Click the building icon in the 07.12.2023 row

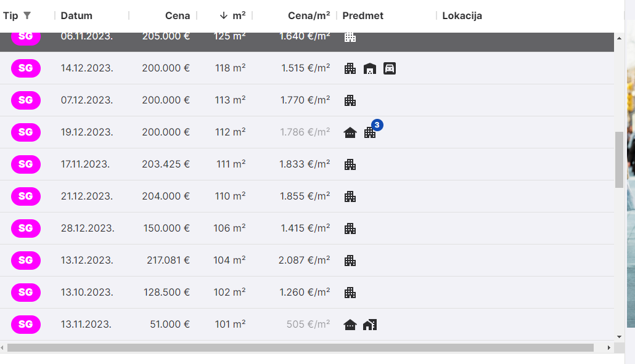[350, 100]
